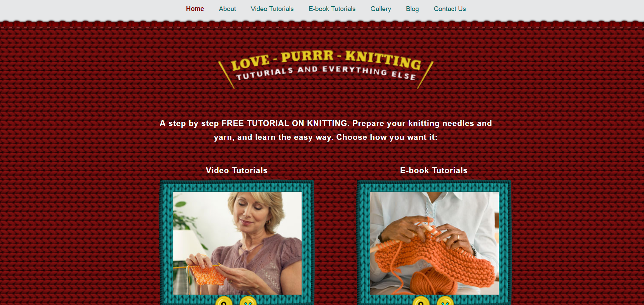The width and height of the screenshot is (644, 305).
Task: Click the Video Tutorials heading
Action: [x=237, y=170]
